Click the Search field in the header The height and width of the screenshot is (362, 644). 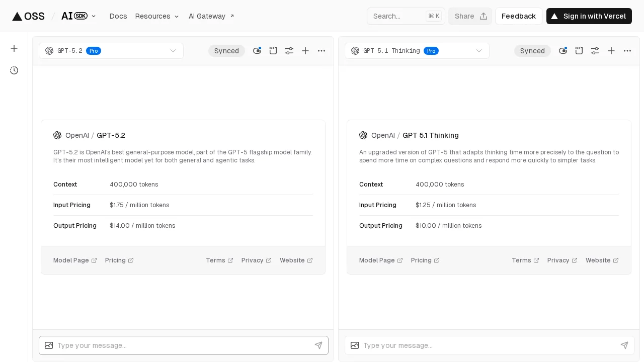(397, 16)
